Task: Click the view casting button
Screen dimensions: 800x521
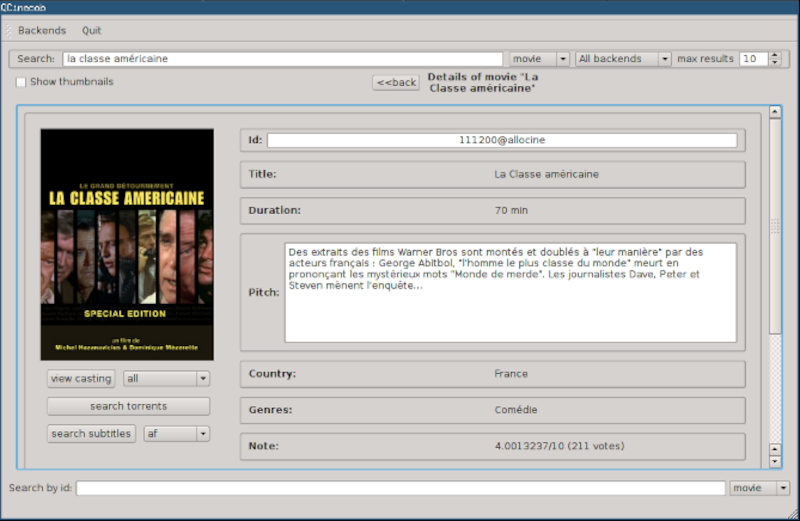Action: tap(81, 379)
